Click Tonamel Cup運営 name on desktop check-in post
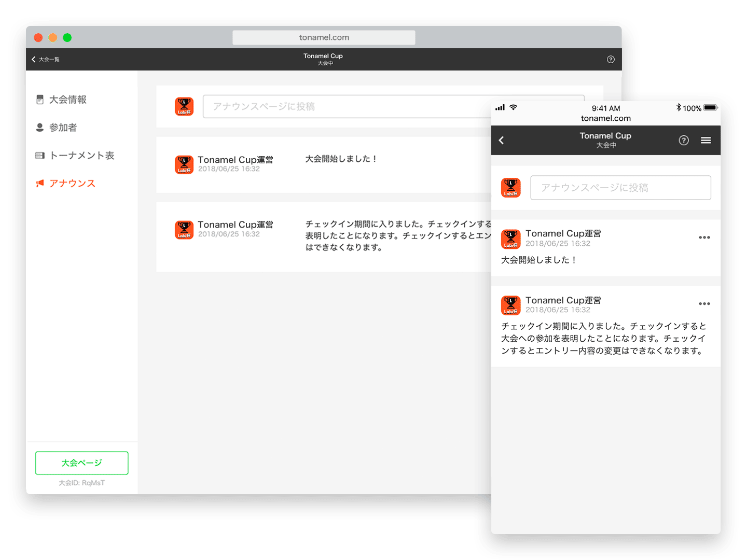747x560 pixels. pyautogui.click(x=235, y=225)
